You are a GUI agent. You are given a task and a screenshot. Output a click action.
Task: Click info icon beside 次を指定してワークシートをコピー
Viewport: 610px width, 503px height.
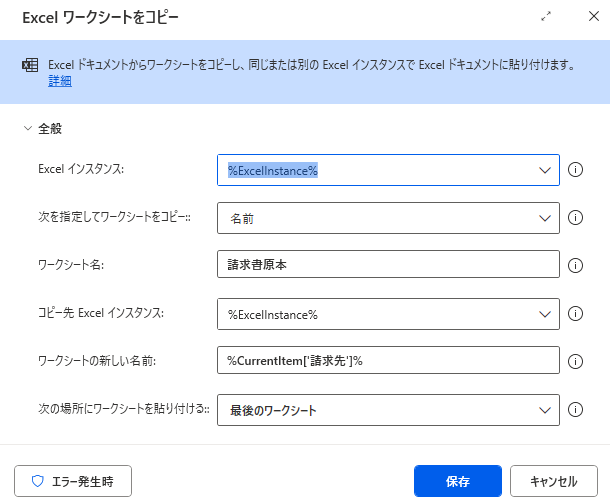coord(575,217)
